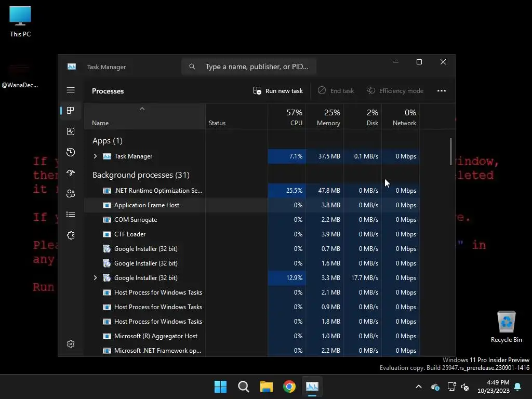The image size is (532, 399).
Task: Open File Explorer from taskbar
Action: click(267, 387)
